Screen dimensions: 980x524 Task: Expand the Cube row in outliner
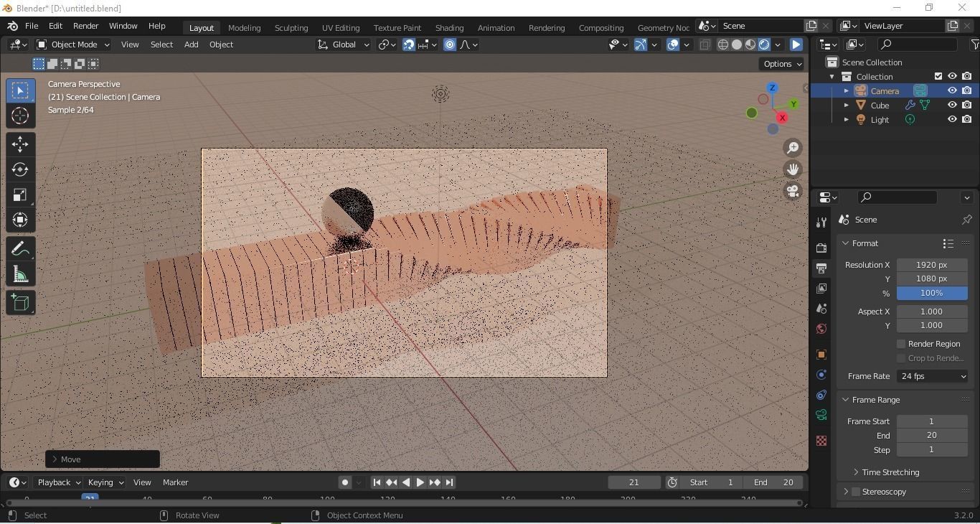(x=847, y=106)
